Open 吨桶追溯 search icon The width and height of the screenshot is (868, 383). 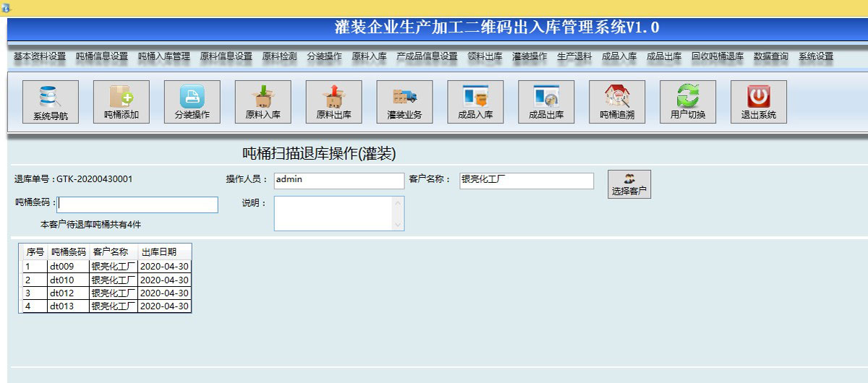[x=617, y=102]
